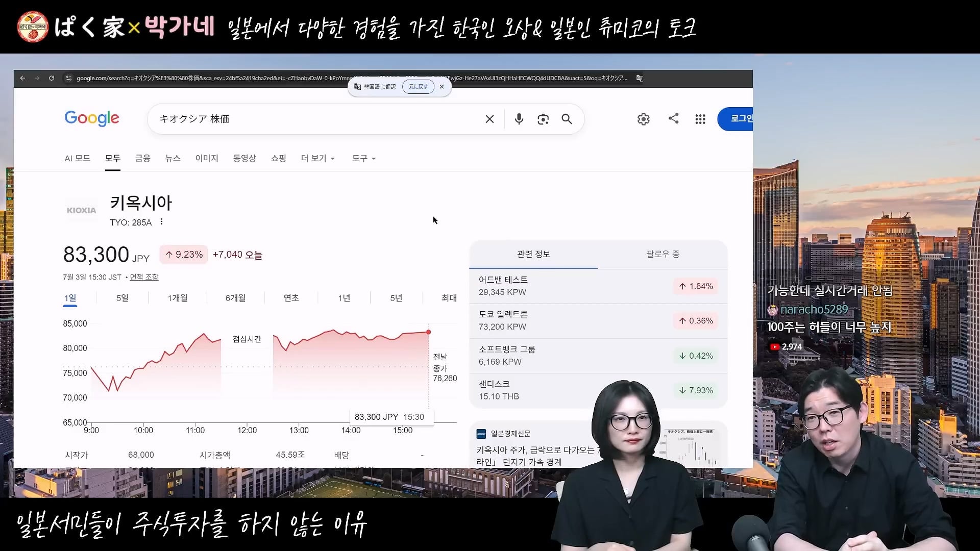Reload the Google search page

[x=52, y=78]
